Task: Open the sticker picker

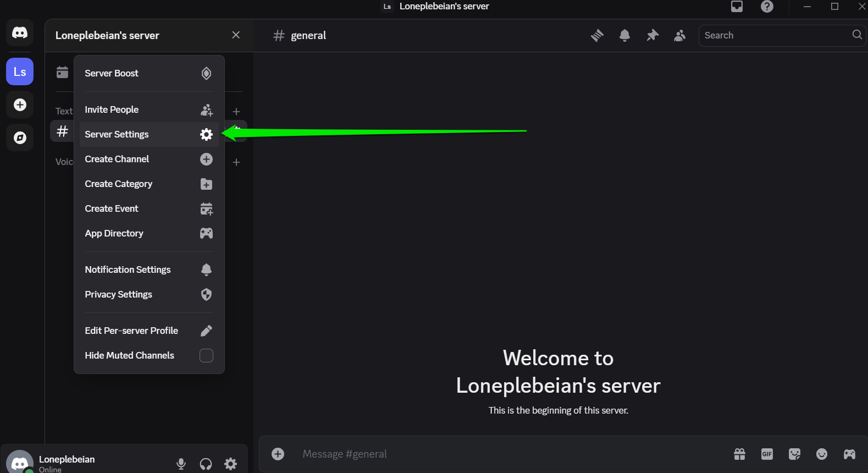Action: (794, 454)
